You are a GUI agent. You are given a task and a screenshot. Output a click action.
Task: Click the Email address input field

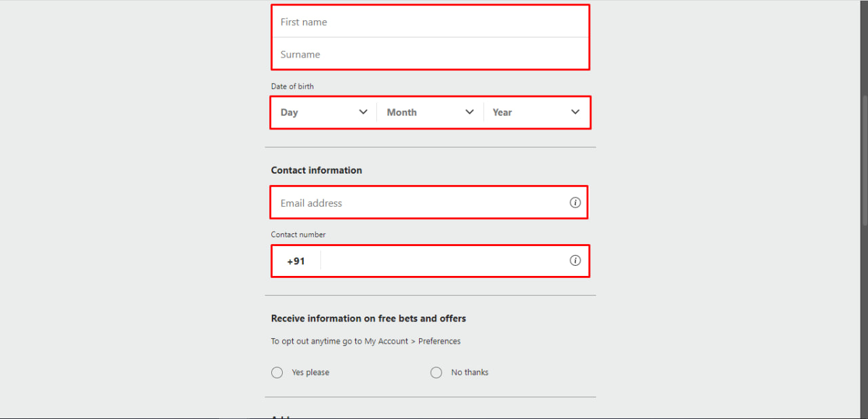click(420, 203)
